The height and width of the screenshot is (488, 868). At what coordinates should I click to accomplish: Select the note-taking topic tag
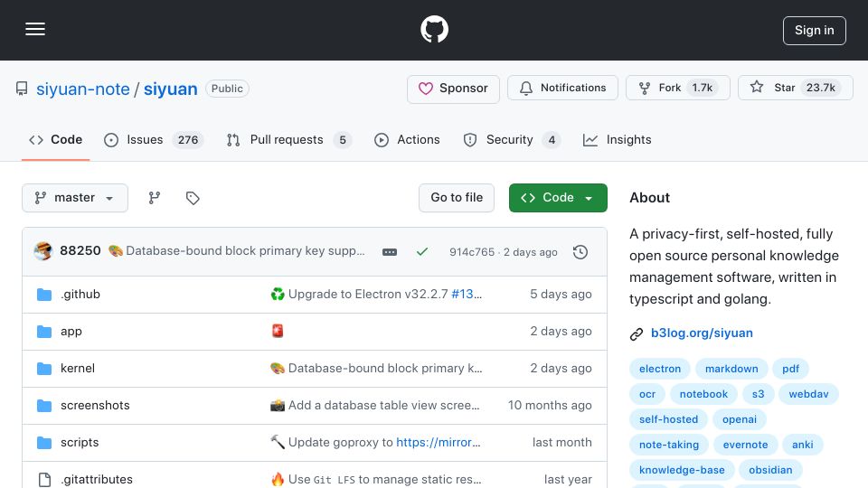coord(669,446)
